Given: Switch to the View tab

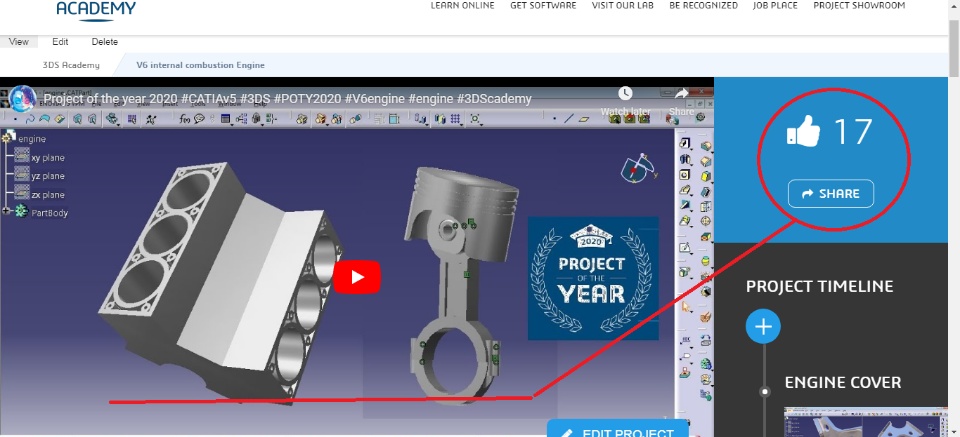Looking at the screenshot, I should 19,42.
